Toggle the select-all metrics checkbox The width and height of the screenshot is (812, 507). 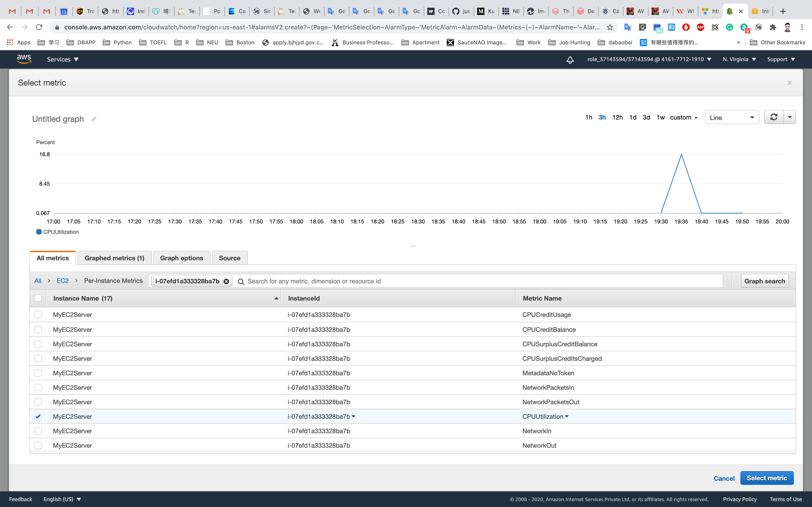pyautogui.click(x=38, y=298)
